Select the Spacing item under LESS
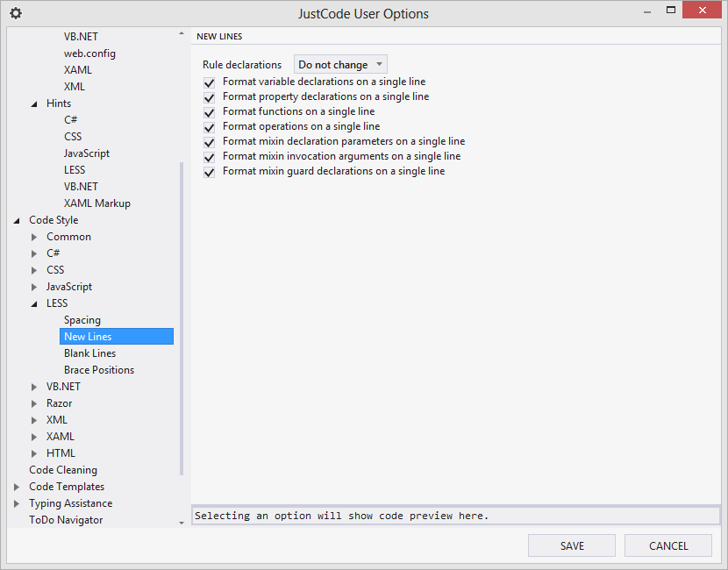728x570 pixels. tap(82, 320)
